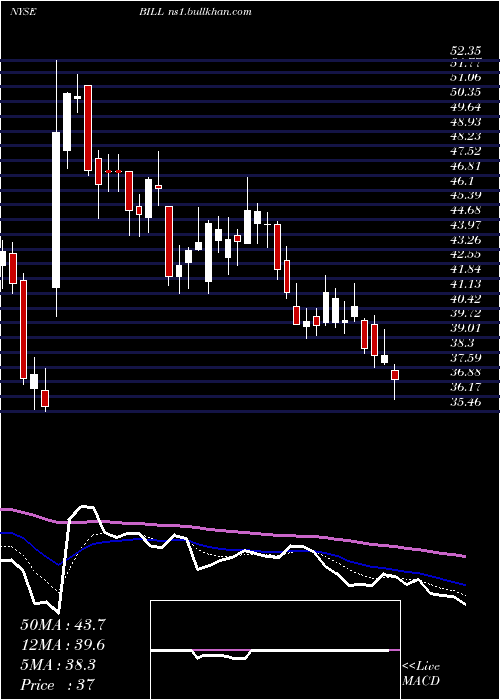Click the 51.06 price axis label

click(x=466, y=77)
